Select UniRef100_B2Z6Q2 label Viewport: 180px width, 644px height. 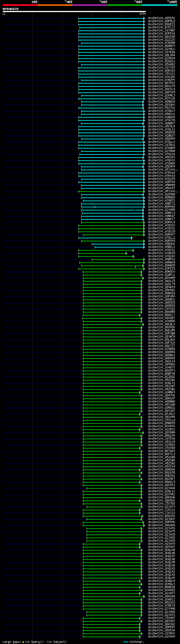pyautogui.click(x=161, y=377)
